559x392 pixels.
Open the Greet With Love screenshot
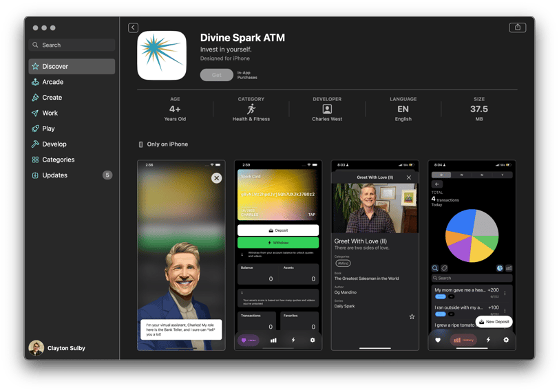click(x=375, y=255)
